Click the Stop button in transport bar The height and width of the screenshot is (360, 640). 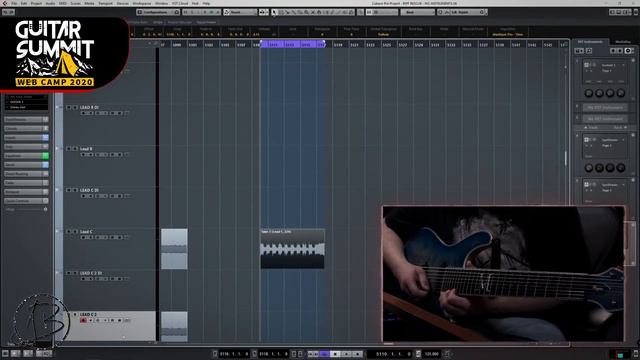(x=335, y=354)
